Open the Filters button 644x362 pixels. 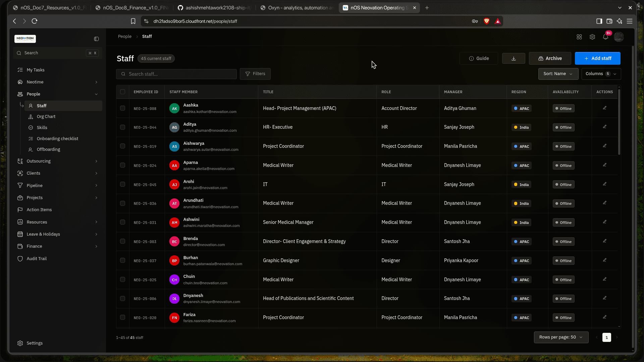point(255,74)
